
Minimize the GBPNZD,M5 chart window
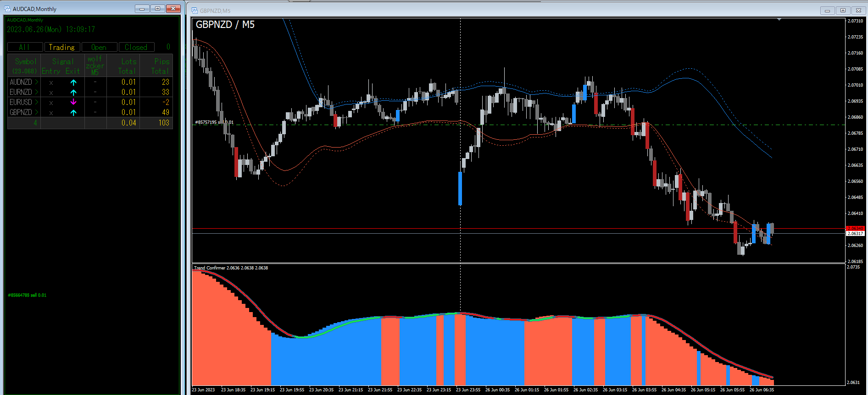pos(827,11)
